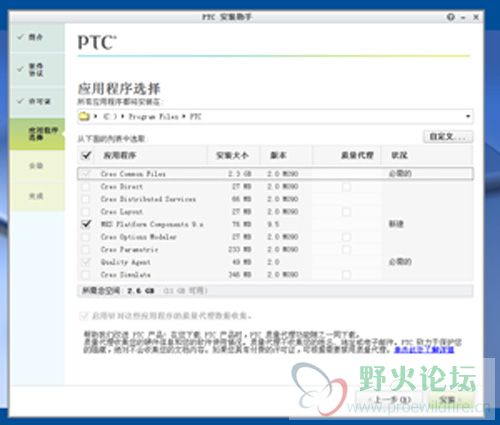This screenshot has width=500, height=425.
Task: Enable quality agent for Creo Direct
Action: [346, 187]
